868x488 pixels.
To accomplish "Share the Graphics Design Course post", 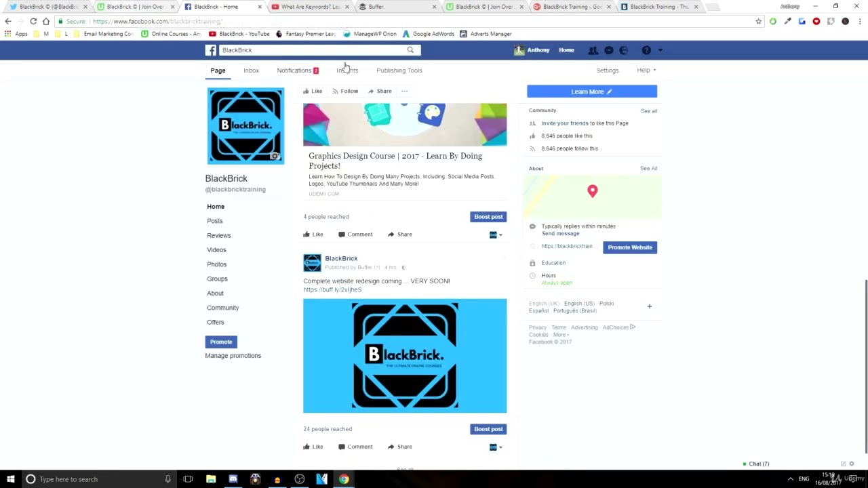I will pyautogui.click(x=399, y=235).
